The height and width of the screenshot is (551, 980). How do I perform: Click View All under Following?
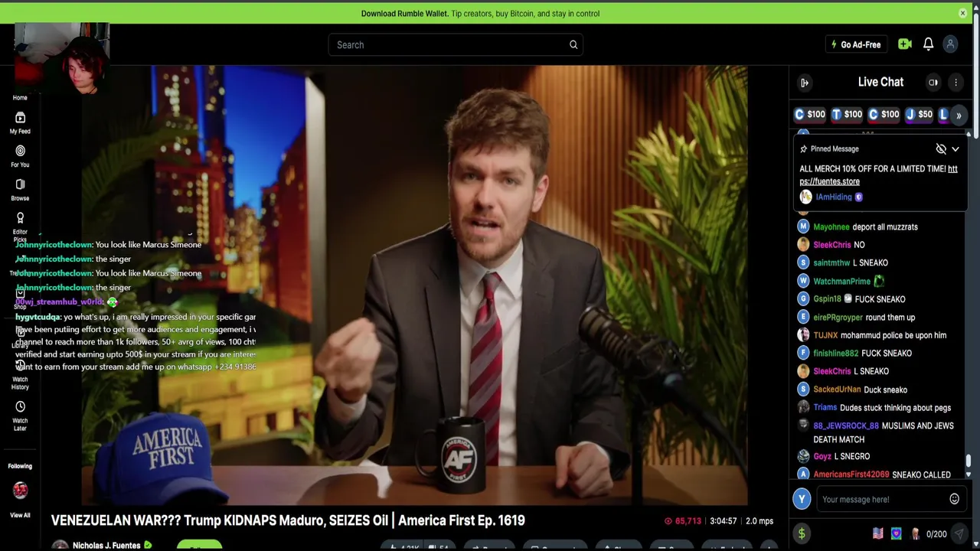(20, 515)
